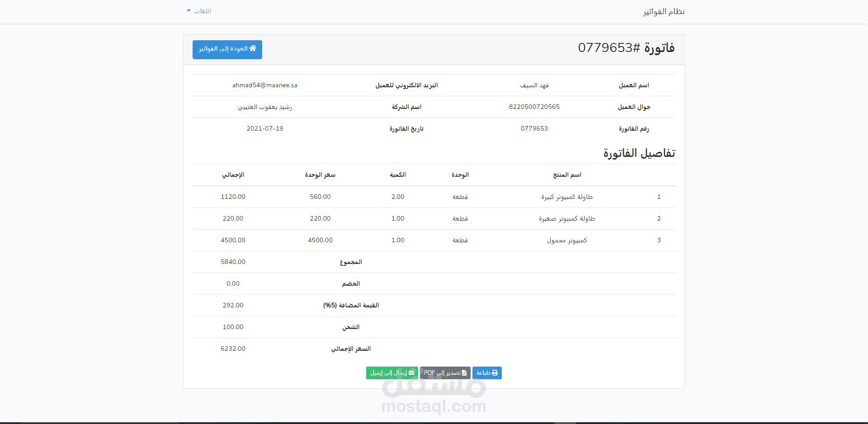Click the إرسال إلى إيميل button label
The image size is (868, 424).
(x=389, y=373)
